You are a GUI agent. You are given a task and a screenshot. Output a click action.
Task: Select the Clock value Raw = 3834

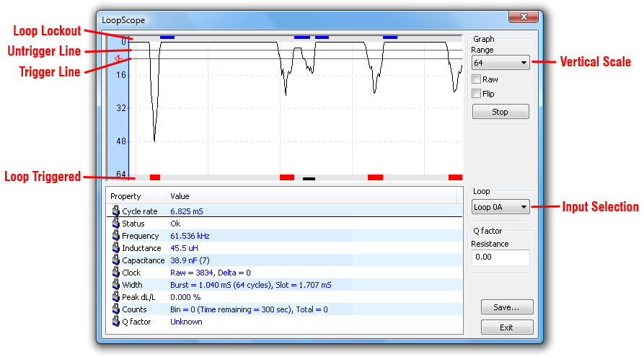[193, 273]
